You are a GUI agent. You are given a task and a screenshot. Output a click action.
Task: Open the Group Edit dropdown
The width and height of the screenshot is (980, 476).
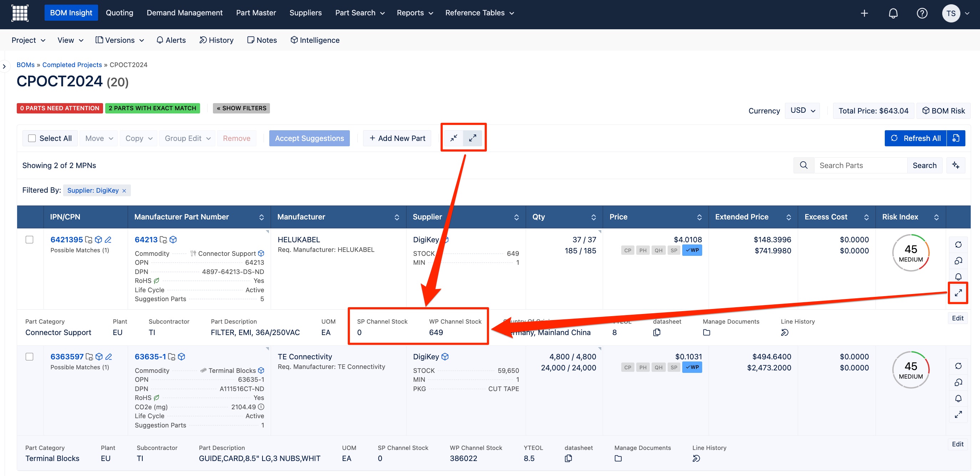187,138
